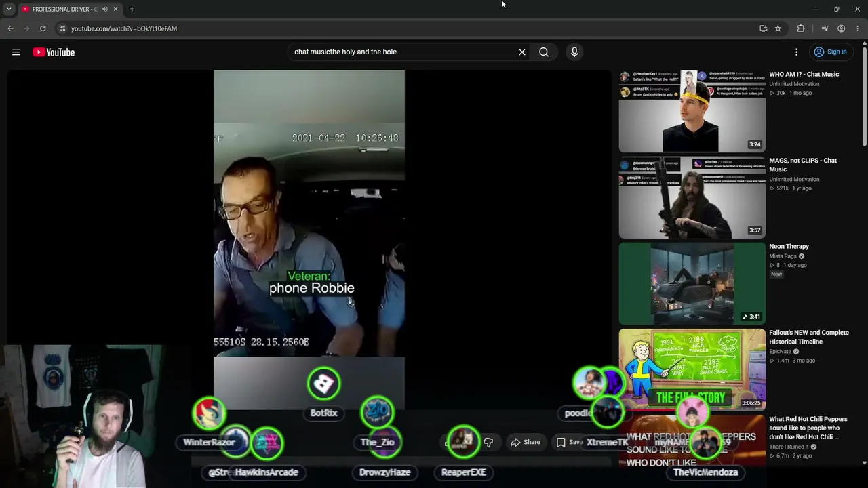The height and width of the screenshot is (488, 868).
Task: Open the MAGS, not CLIPS video thumbnail
Action: [692, 197]
